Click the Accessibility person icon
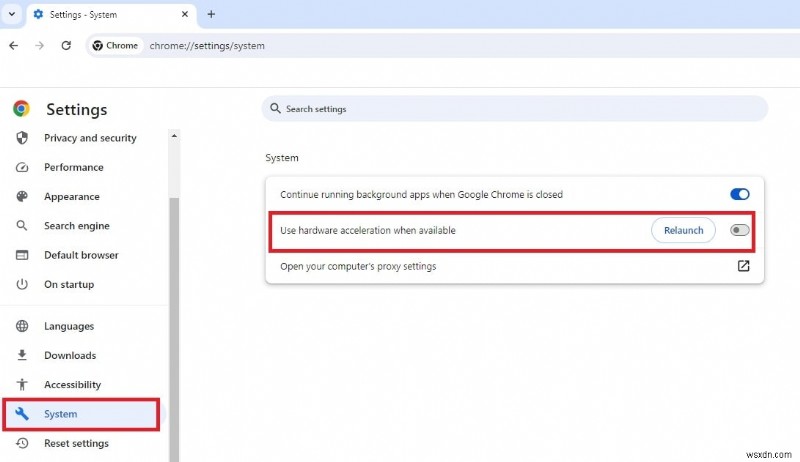Screen dimensions: 800x462 (22, 384)
